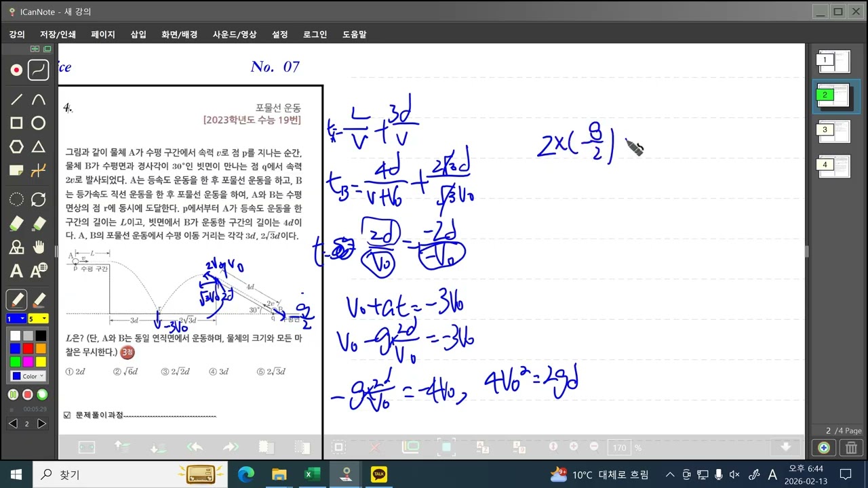This screenshot has width=868, height=488.
Task: Pick the blue color swatch
Action: 15,348
